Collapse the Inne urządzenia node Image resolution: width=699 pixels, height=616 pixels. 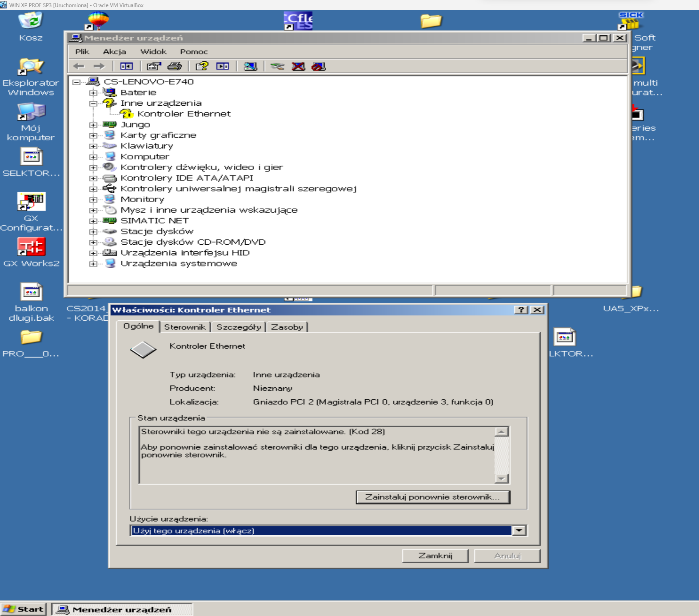(93, 103)
